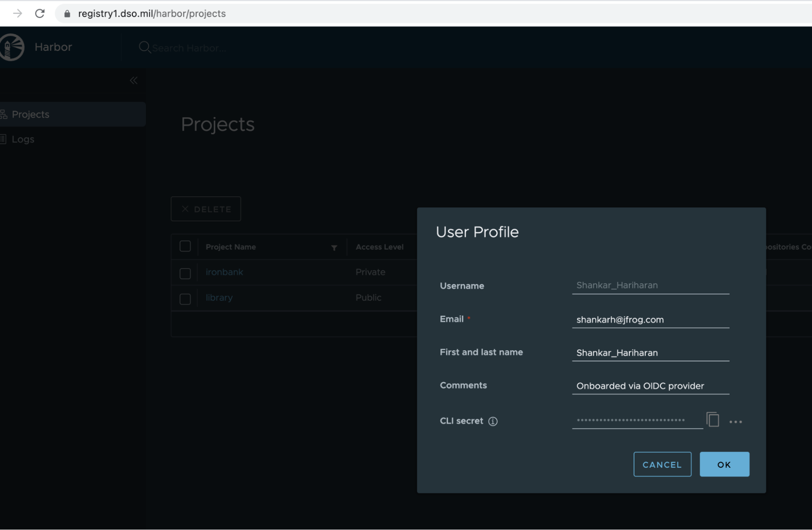Toggle select-all projects checkbox
The width and height of the screenshot is (812, 530).
(185, 246)
